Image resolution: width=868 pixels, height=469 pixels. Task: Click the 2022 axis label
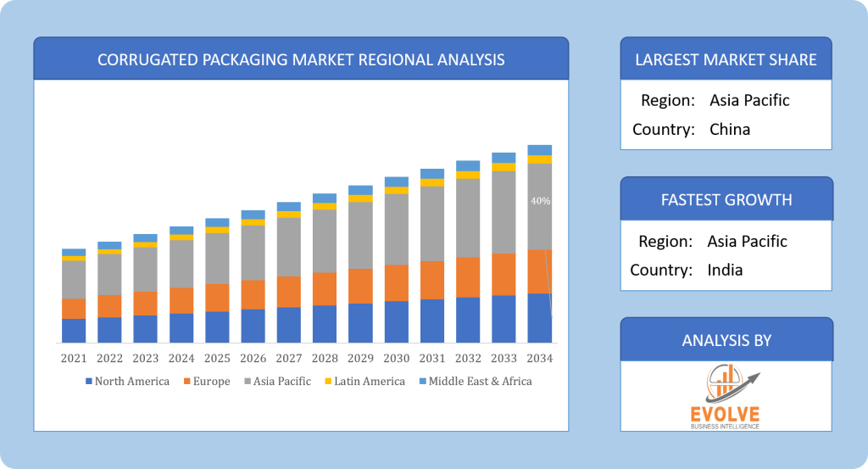(x=109, y=358)
